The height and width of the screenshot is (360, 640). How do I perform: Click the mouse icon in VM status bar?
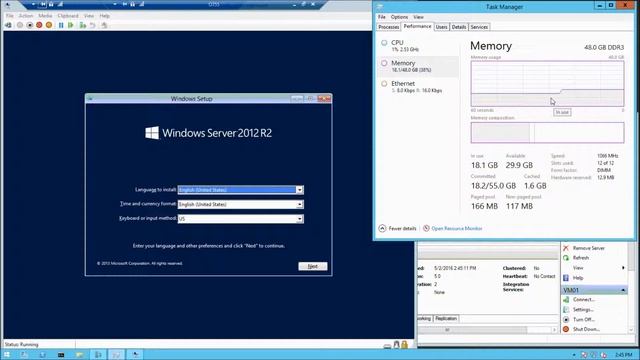point(396,345)
